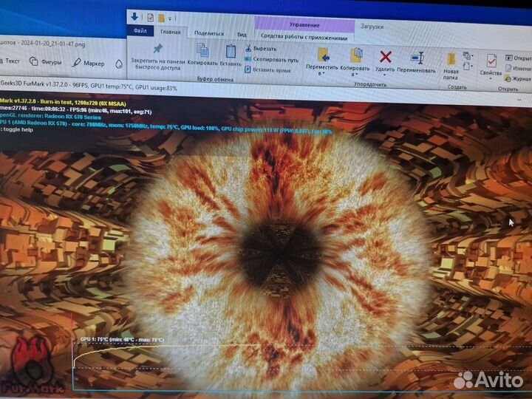Open the quick access toolbar customize dropdown

click(170, 18)
